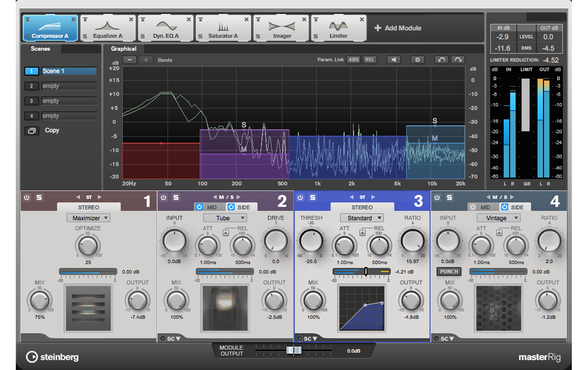The width and height of the screenshot is (588, 370).
Task: Toggle auto release in band 3
Action: [x=362, y=233]
